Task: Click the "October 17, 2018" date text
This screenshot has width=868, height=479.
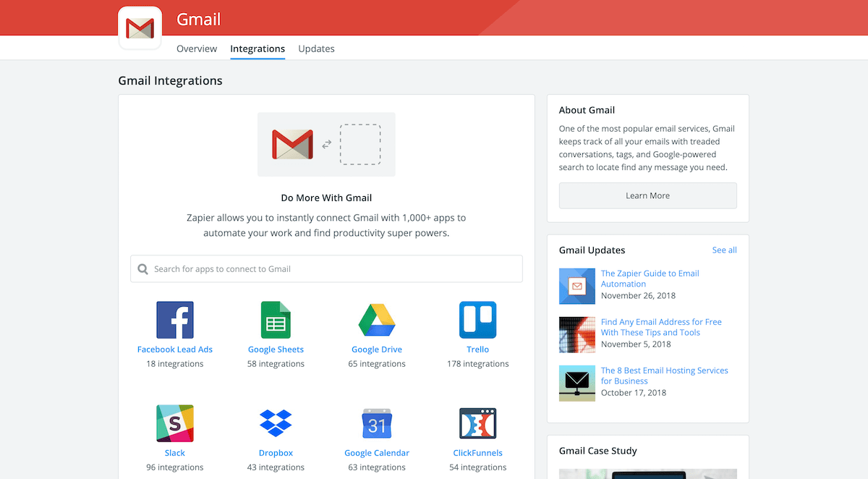Action: (x=634, y=392)
